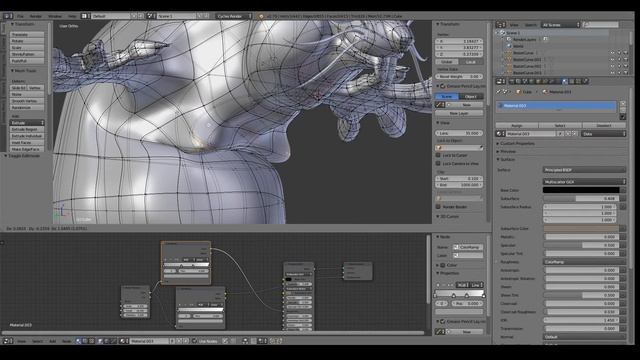Open the Data link dropdown beside material name

(x=604, y=134)
